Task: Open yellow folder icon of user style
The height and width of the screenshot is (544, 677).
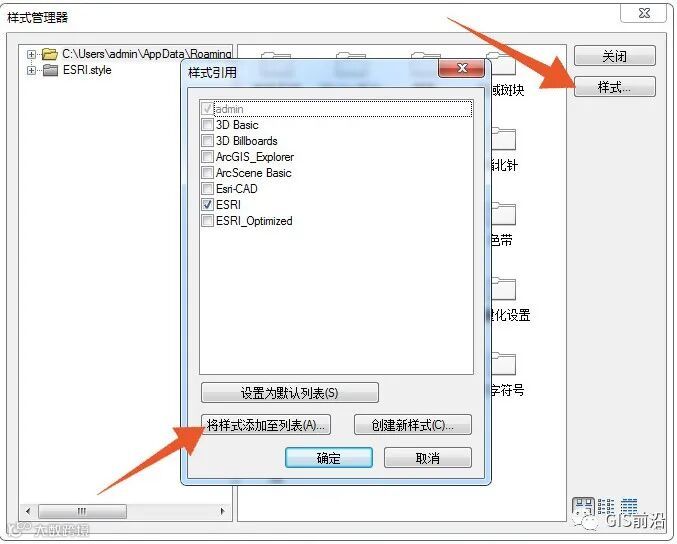Action: pyautogui.click(x=51, y=54)
